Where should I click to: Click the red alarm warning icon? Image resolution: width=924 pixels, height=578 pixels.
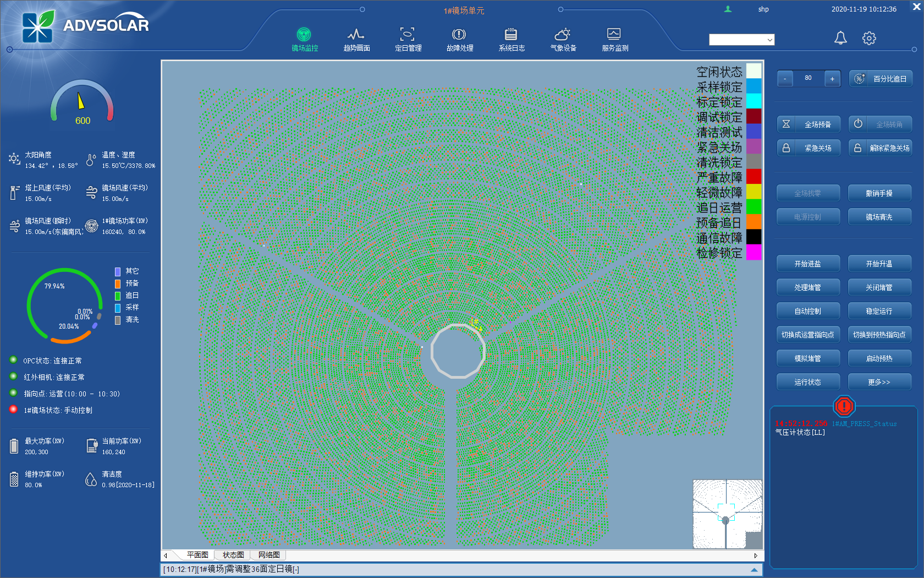(844, 407)
